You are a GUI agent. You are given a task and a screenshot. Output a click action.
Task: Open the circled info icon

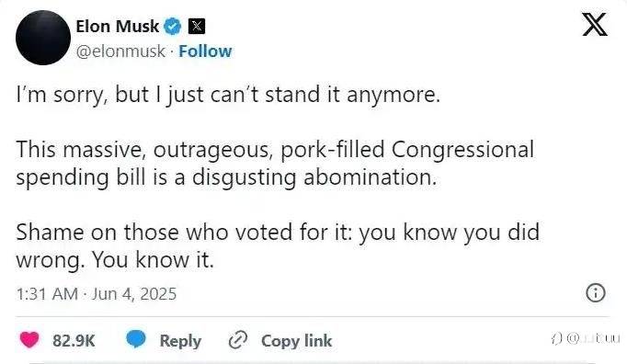596,293
